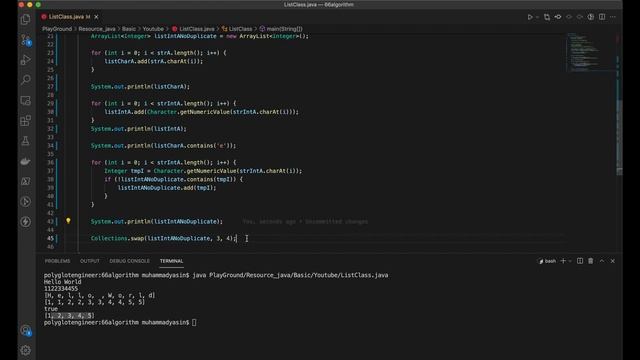This screenshot has height=360, width=640.
Task: Click System.out.println(listCharA) on line 27
Action: [140, 87]
